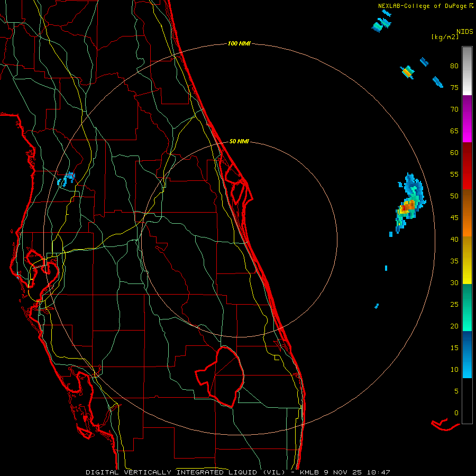Select the 40 value on the scale
Screen dimensions: 476x476
(454, 240)
